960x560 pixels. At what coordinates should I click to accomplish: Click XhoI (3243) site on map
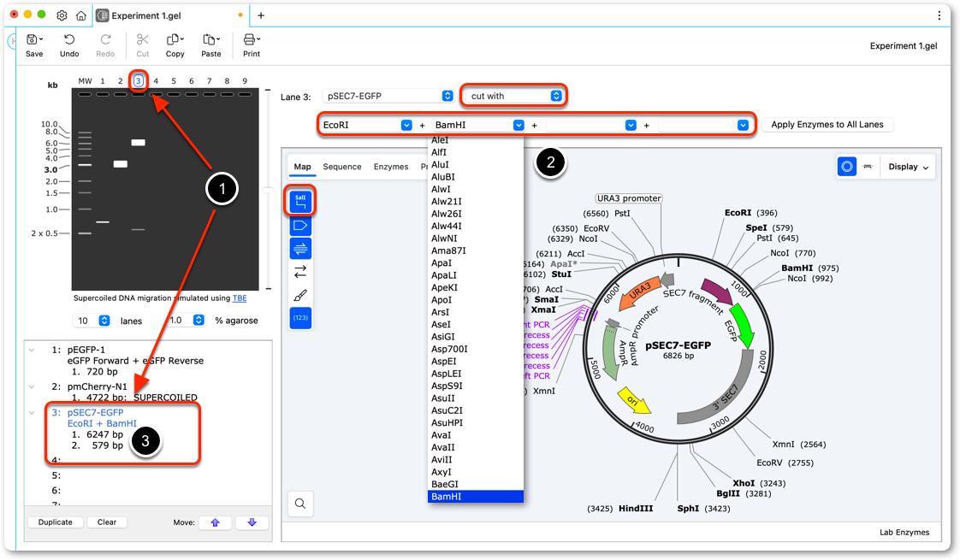pyautogui.click(x=759, y=484)
